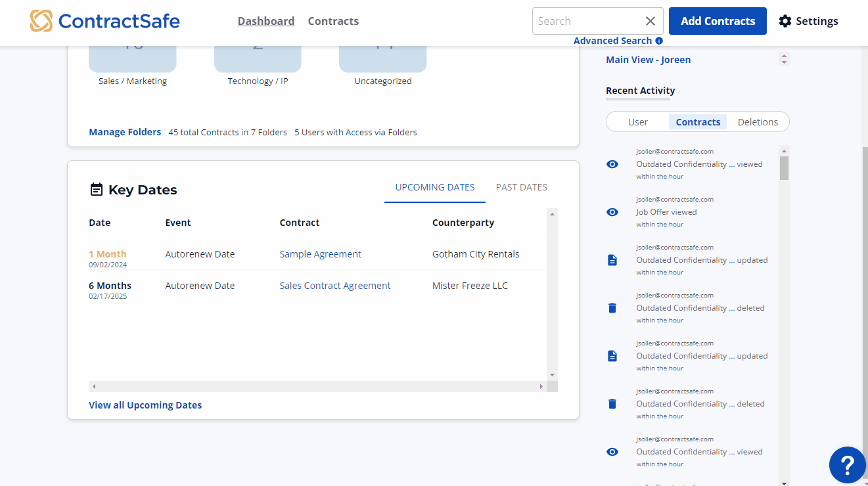Click the Key Dates calendar icon
The width and height of the screenshot is (868, 486).
[96, 190]
